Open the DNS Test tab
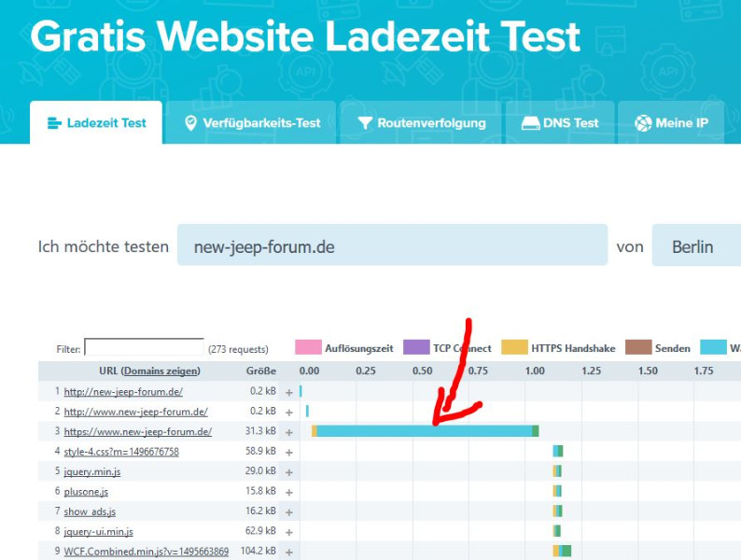This screenshot has height=560, width=741. 560,122
